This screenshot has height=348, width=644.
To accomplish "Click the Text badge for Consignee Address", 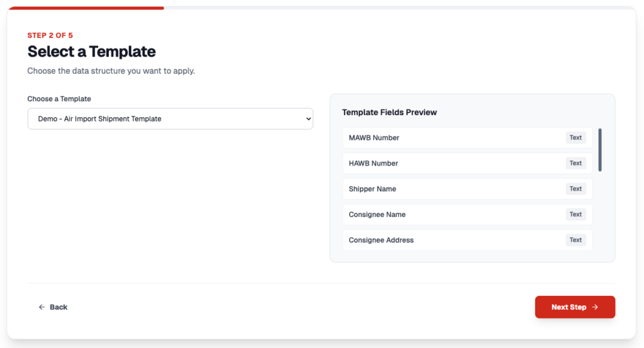I will [575, 240].
